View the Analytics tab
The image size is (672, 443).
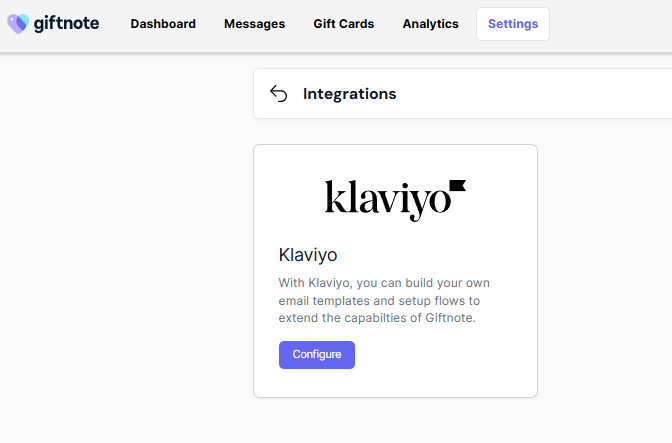coord(431,24)
